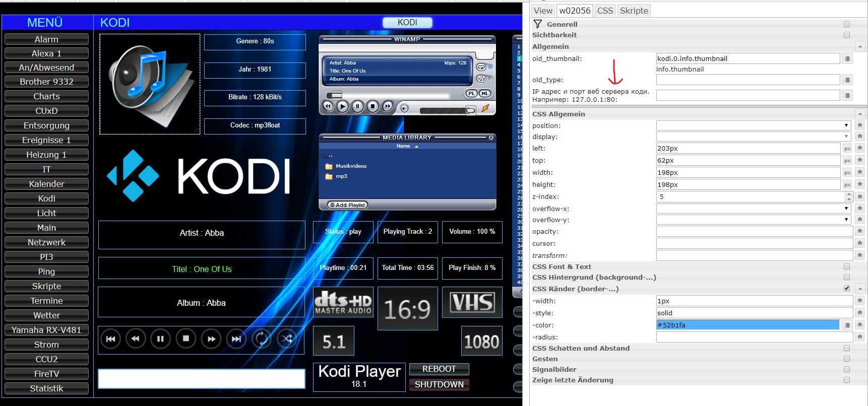Open Kodi from the MENÜ sidebar
The width and height of the screenshot is (868, 406).
click(x=46, y=198)
